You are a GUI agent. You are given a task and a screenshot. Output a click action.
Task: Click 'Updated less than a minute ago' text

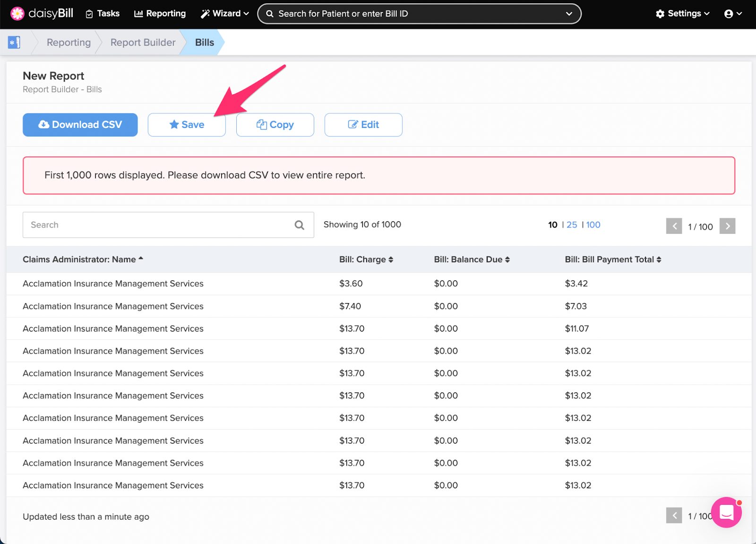pyautogui.click(x=86, y=517)
